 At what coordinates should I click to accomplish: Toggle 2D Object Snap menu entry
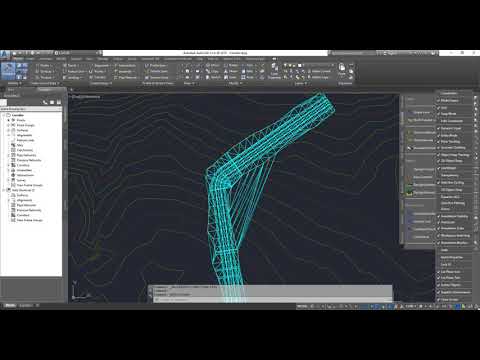pos(452,161)
